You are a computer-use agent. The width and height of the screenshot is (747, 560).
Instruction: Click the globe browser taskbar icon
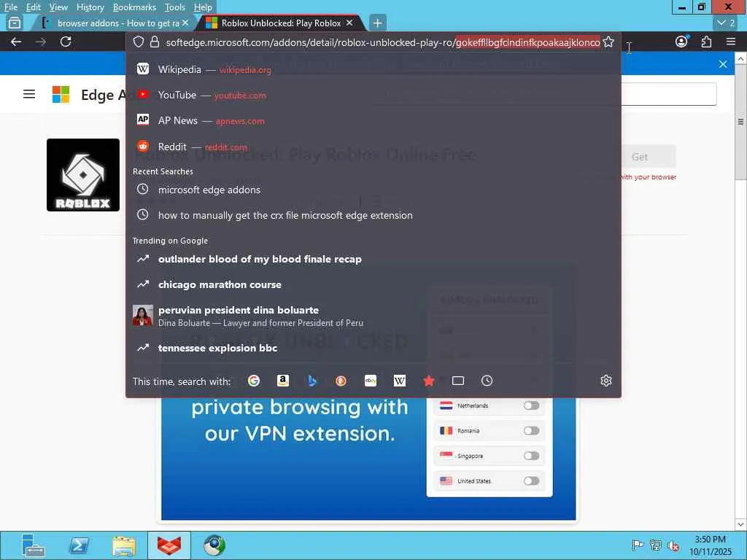(214, 545)
